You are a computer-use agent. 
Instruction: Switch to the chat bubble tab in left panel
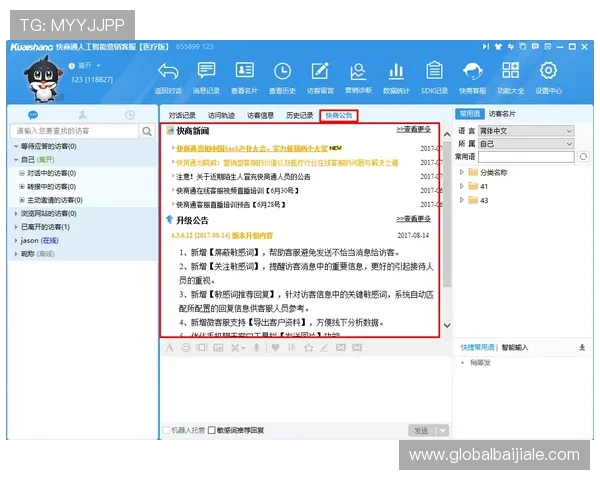[x=33, y=114]
